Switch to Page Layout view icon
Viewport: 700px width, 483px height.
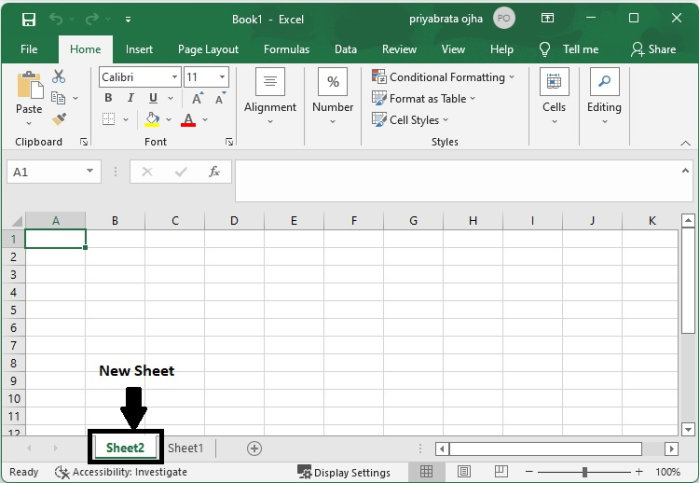point(463,472)
